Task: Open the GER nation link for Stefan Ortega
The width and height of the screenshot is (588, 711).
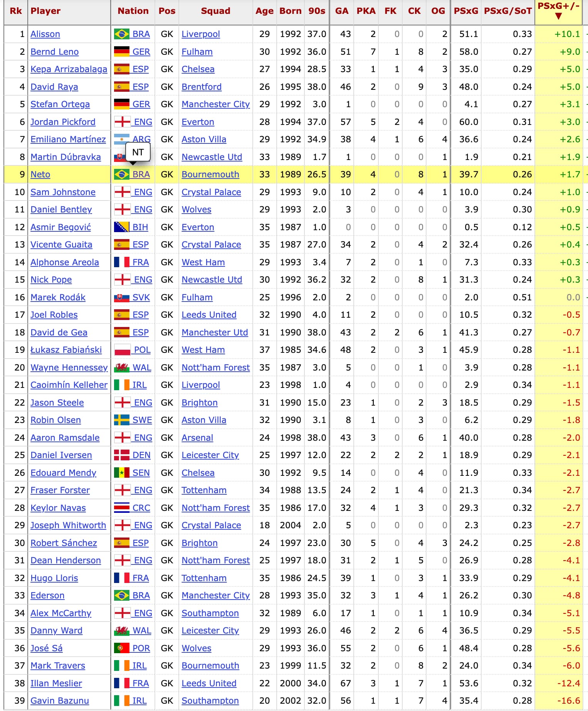Action: [x=141, y=104]
